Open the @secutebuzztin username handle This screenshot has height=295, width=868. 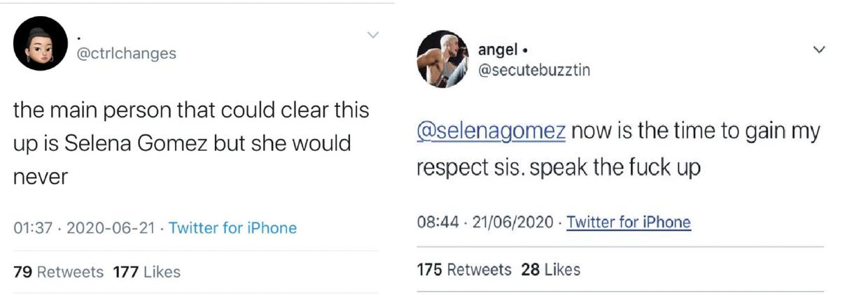533,70
